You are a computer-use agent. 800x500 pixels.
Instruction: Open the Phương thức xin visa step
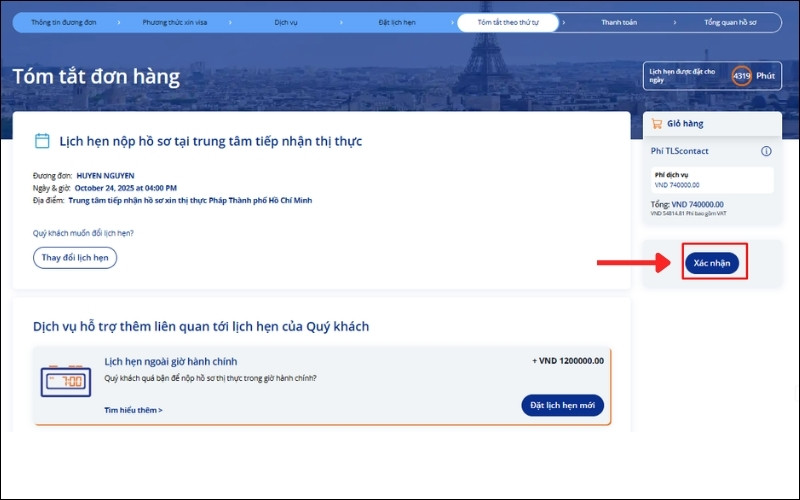[x=176, y=21]
